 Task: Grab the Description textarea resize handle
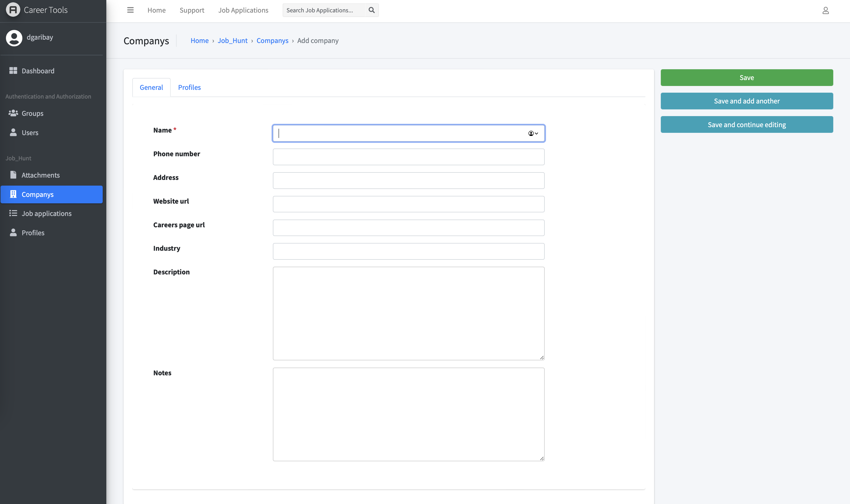[x=542, y=357]
